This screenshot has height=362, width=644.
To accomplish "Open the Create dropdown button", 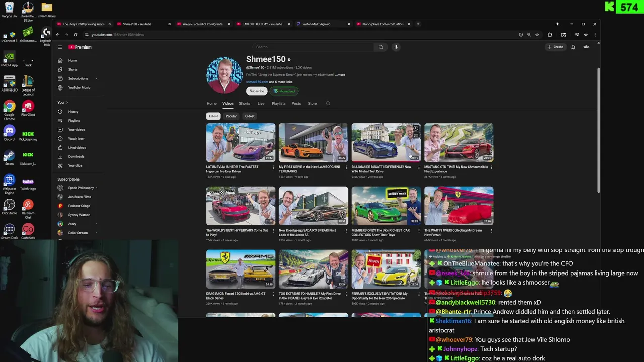I will 556,47.
